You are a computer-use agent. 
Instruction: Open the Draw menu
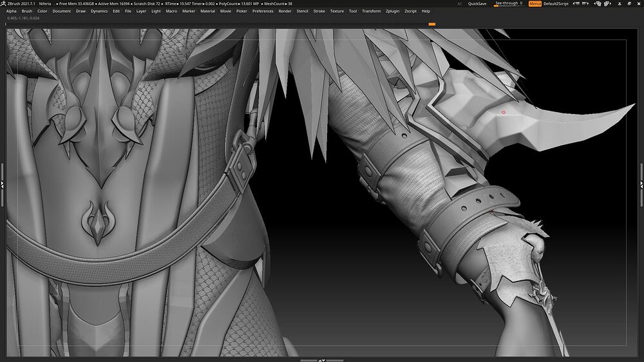point(81,11)
